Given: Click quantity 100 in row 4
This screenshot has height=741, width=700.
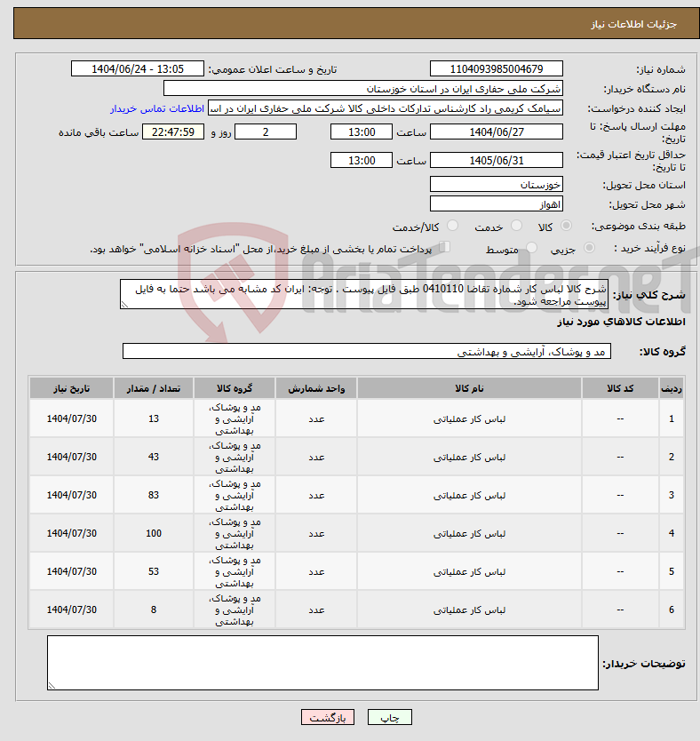Looking at the screenshot, I should click(x=154, y=534).
